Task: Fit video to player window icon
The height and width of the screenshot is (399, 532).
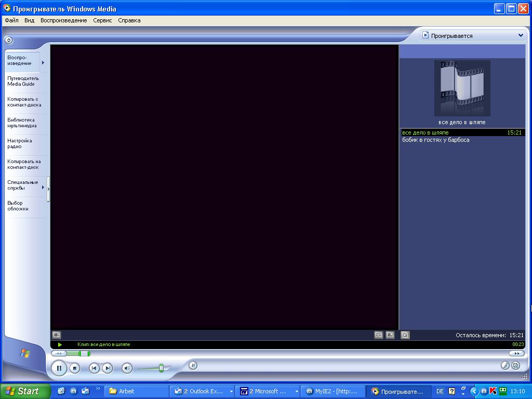Action: pos(379,335)
